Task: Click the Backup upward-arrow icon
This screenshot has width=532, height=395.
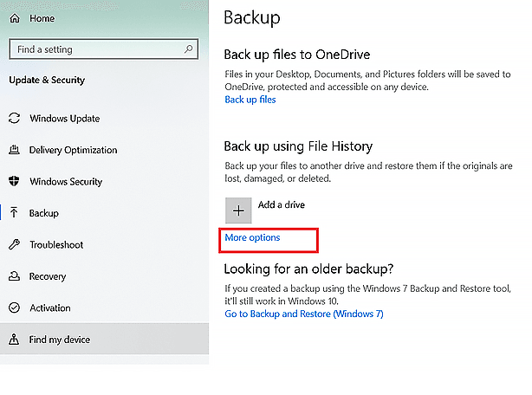Action: 14,213
